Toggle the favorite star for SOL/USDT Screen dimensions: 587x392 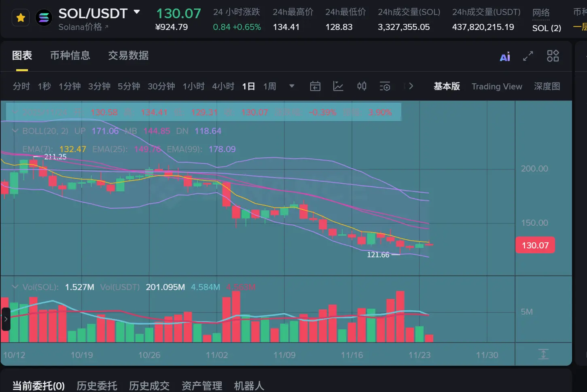(x=21, y=18)
